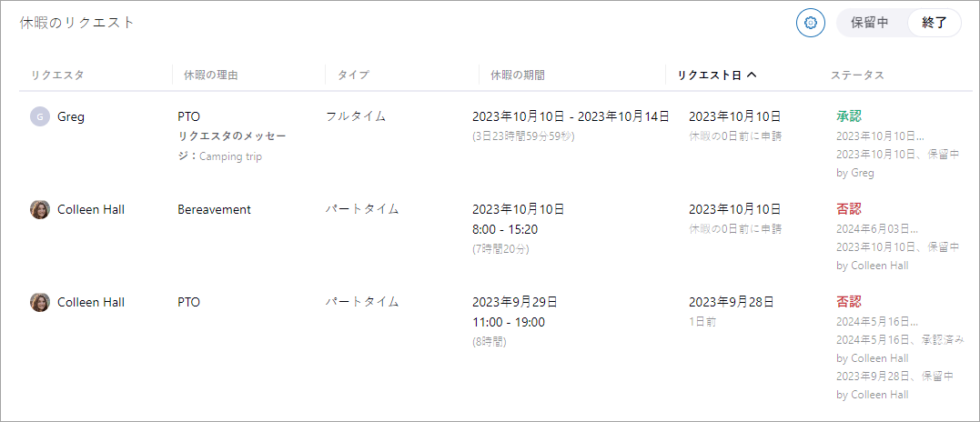Click the リクエスタ column header
This screenshot has height=422, width=980.
pos(57,75)
